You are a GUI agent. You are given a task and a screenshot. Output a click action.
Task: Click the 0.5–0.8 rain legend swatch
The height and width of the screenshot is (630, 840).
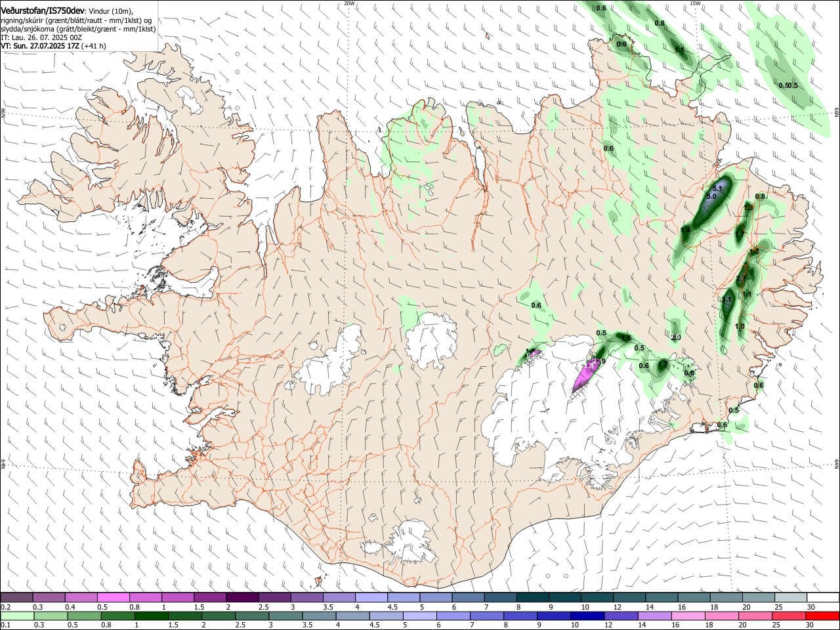tap(84, 616)
